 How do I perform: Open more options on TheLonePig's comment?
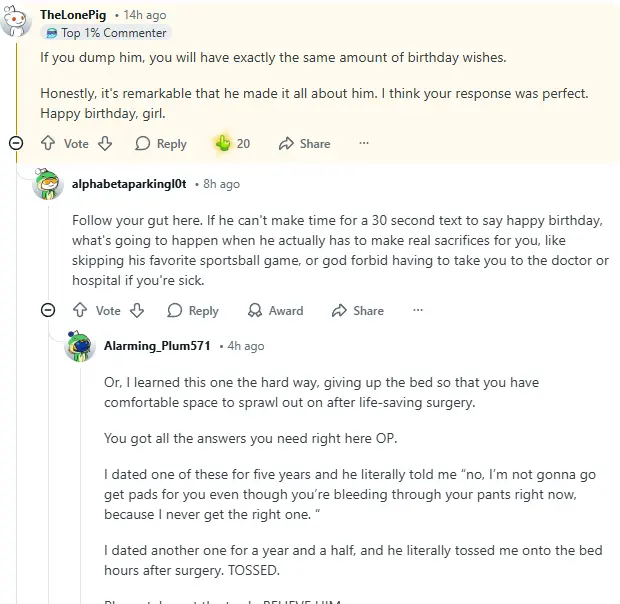tap(364, 144)
